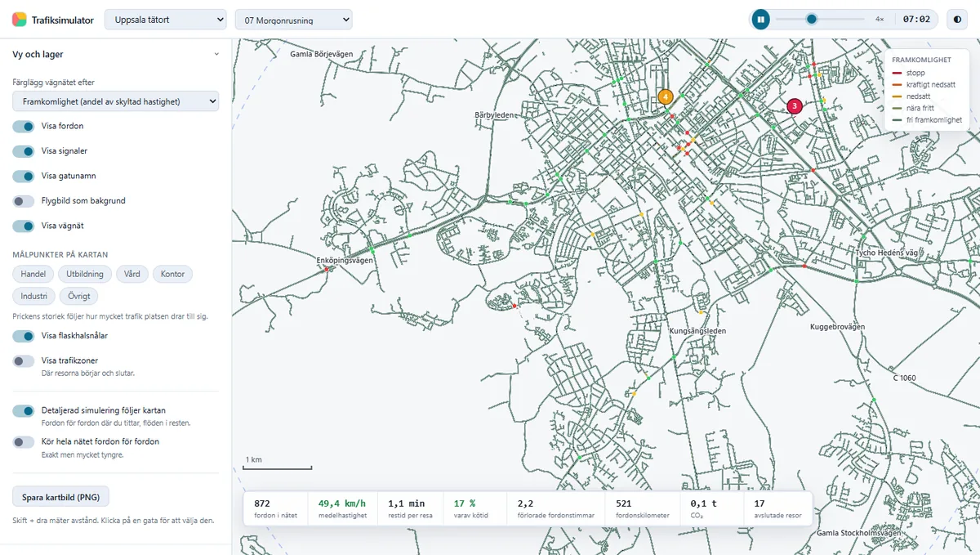
Task: Click the Kuggebrovägen street label
Action: (837, 326)
